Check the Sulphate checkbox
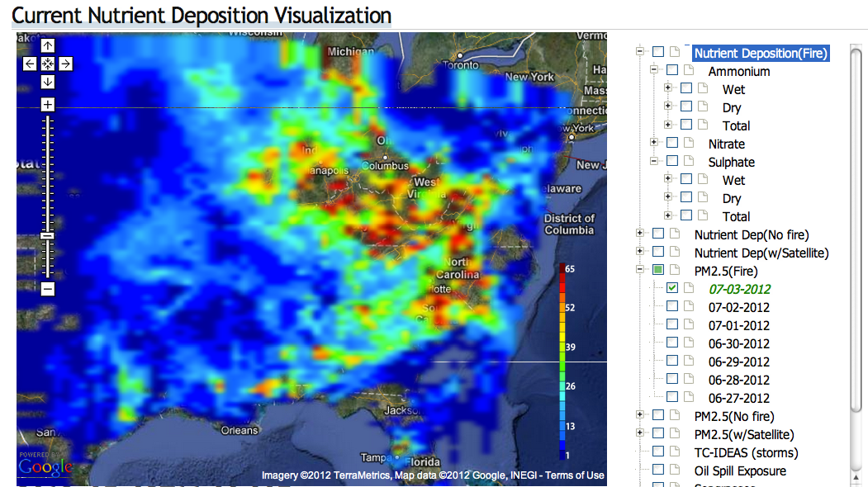The image size is (868, 487). click(x=672, y=160)
